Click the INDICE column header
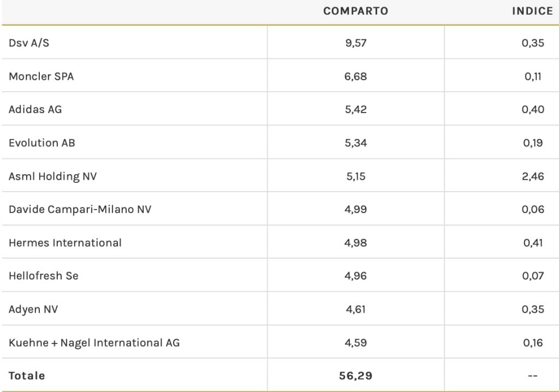The width and height of the screenshot is (559, 392). click(x=532, y=11)
